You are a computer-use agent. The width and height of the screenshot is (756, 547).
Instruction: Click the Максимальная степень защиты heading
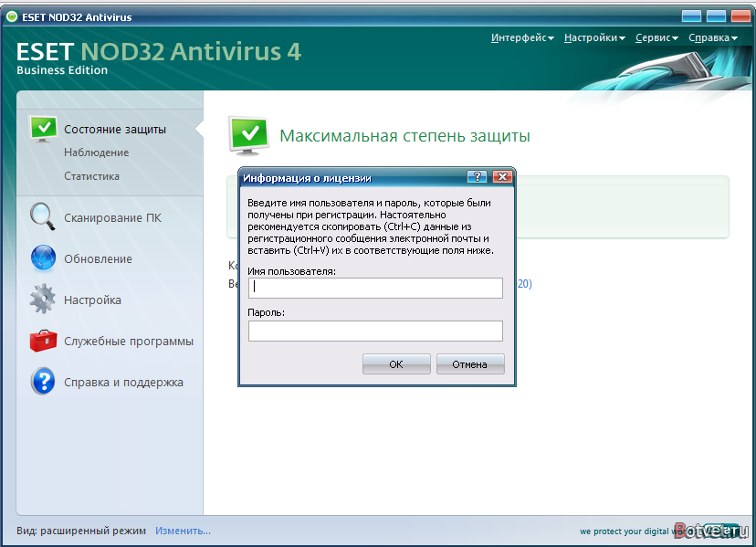coord(404,135)
